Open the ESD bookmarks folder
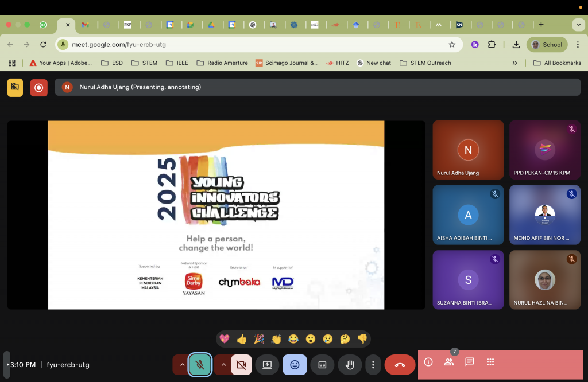 coord(112,63)
